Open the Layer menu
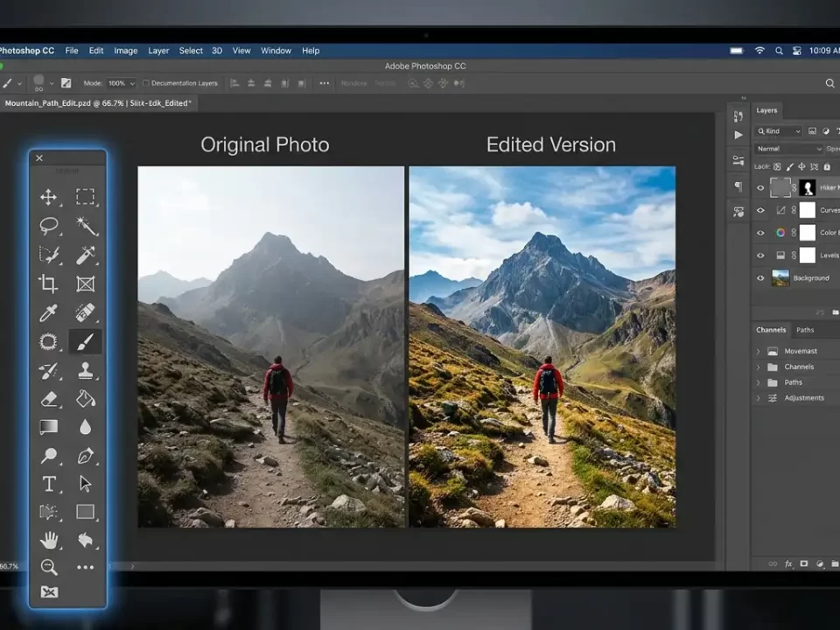Image resolution: width=840 pixels, height=630 pixels. coord(158,51)
